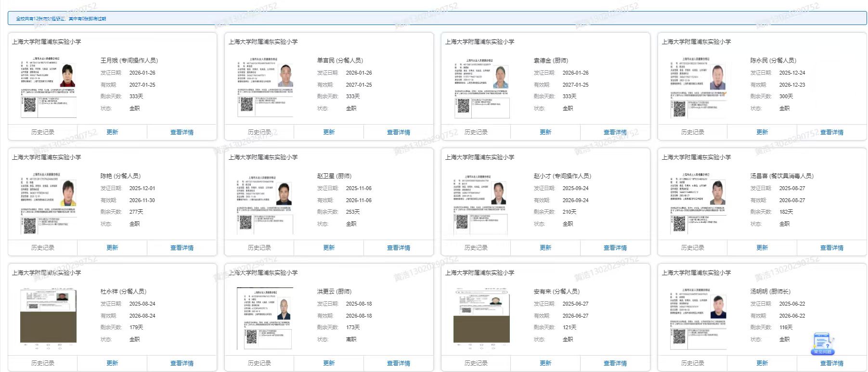Open 陈永民's health certificate thumbnail
Screen dimensions: 868x372
(x=698, y=88)
